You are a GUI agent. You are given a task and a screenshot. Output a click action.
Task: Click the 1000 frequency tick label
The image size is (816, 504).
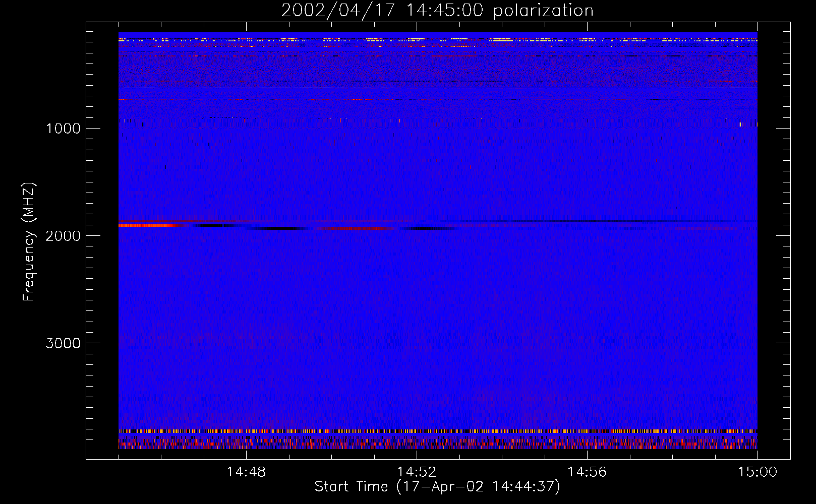(63, 129)
